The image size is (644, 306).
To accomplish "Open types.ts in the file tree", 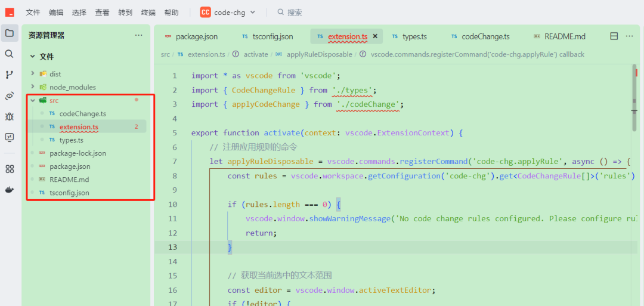I will [x=71, y=140].
